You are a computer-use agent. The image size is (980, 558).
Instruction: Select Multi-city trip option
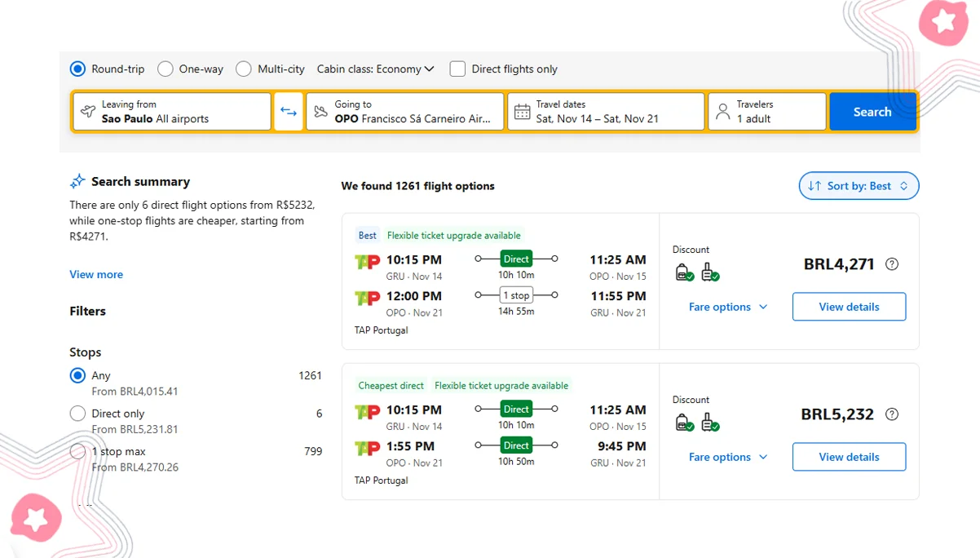tap(243, 69)
